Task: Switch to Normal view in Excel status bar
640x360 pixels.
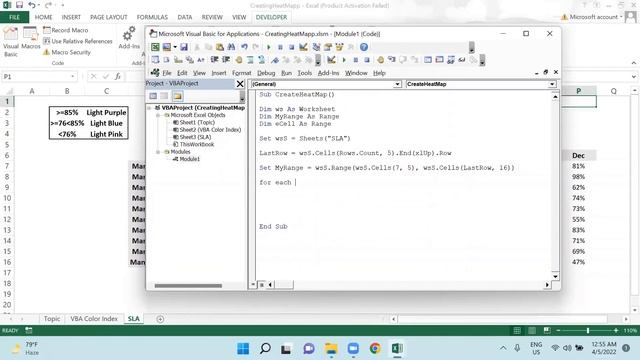Action: pyautogui.click(x=517, y=330)
